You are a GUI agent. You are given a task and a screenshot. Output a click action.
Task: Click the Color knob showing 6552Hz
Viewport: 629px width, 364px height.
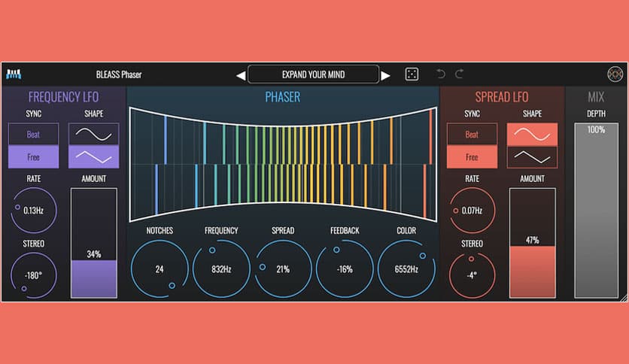click(x=406, y=269)
